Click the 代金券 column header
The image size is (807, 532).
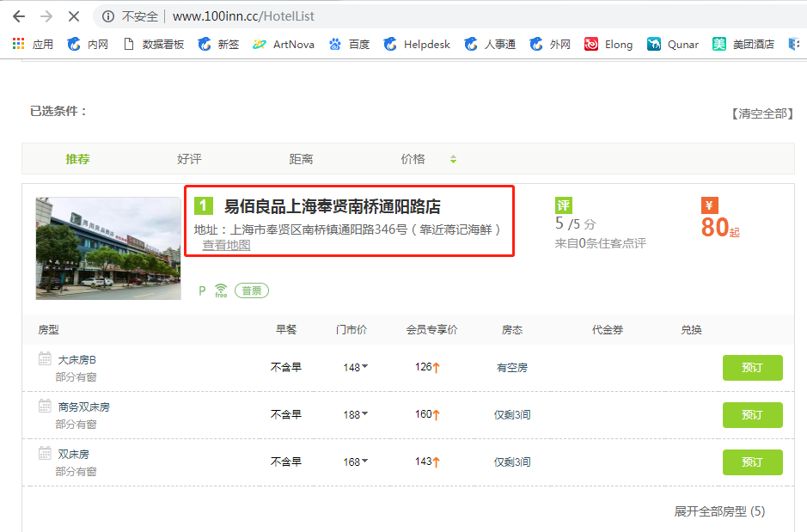pos(608,330)
